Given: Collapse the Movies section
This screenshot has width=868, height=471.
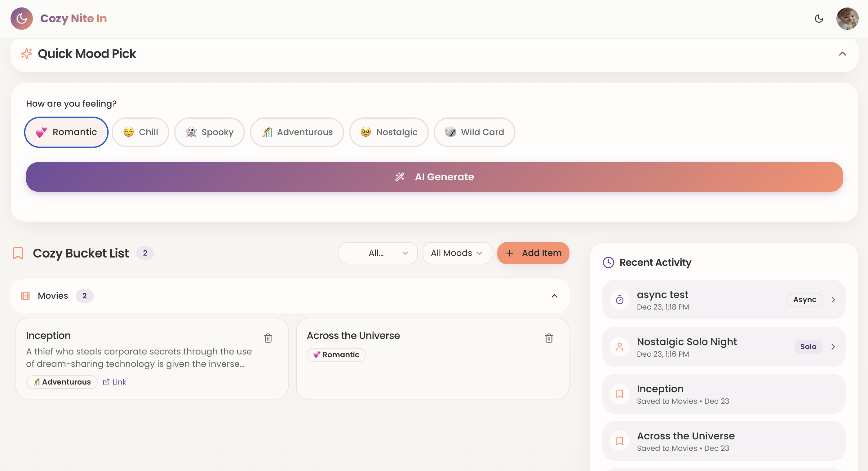Looking at the screenshot, I should 555,296.
